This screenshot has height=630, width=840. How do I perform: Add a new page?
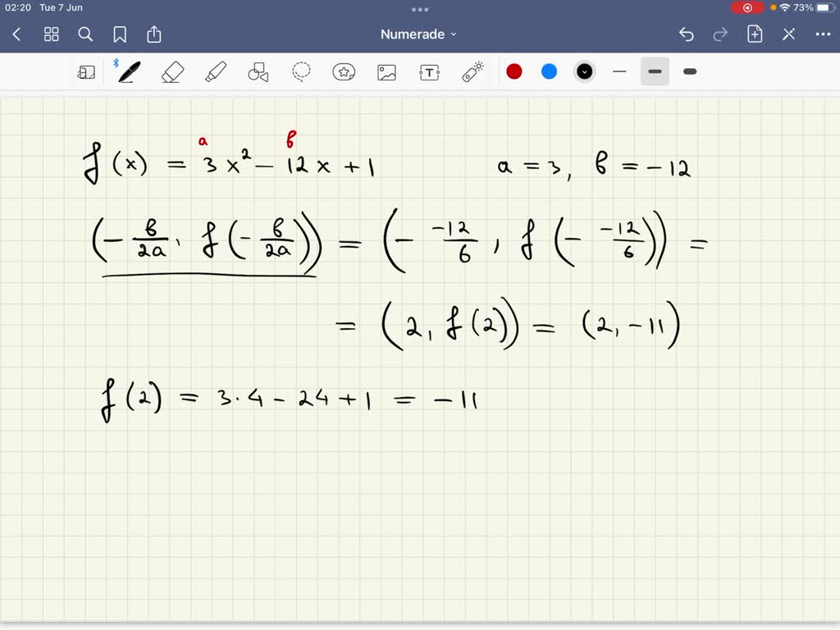tap(755, 34)
